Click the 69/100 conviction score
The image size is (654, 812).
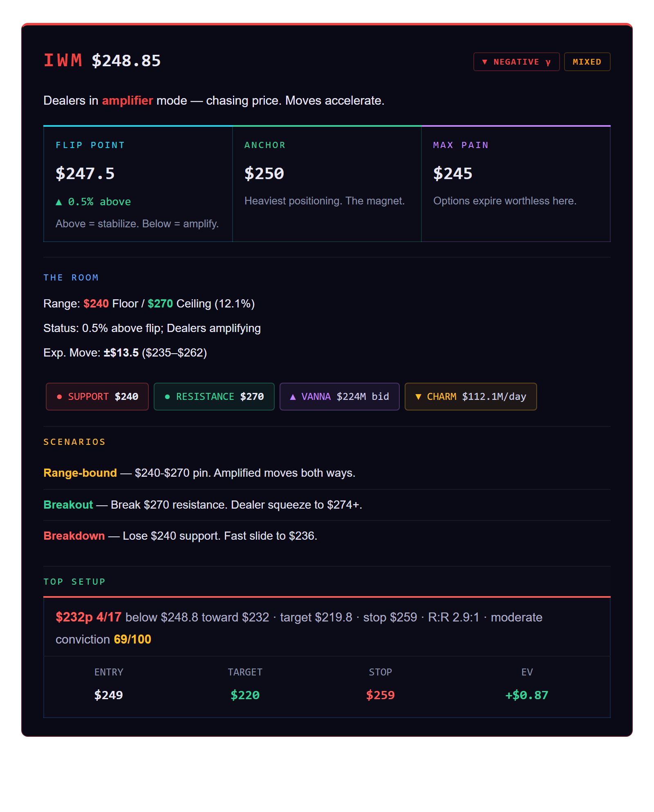(x=132, y=639)
